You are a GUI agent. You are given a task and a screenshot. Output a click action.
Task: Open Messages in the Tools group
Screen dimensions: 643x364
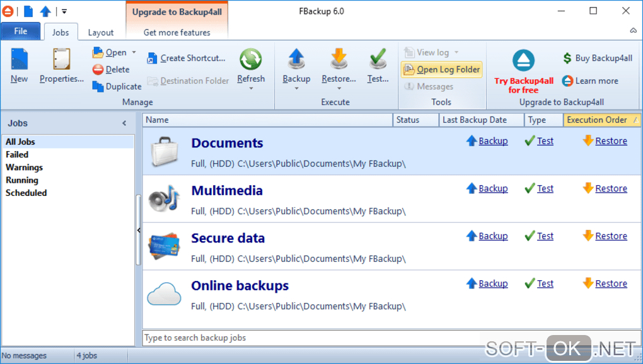tap(429, 86)
